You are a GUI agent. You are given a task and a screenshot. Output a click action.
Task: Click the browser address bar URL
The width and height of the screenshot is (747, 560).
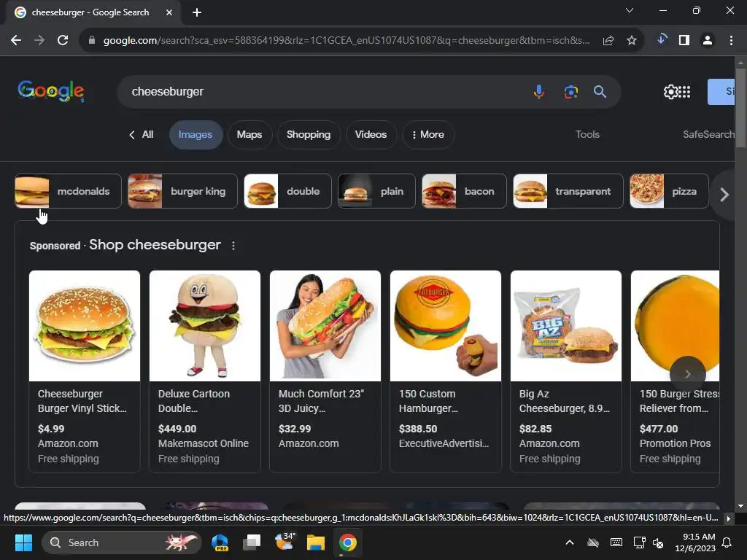(x=347, y=41)
